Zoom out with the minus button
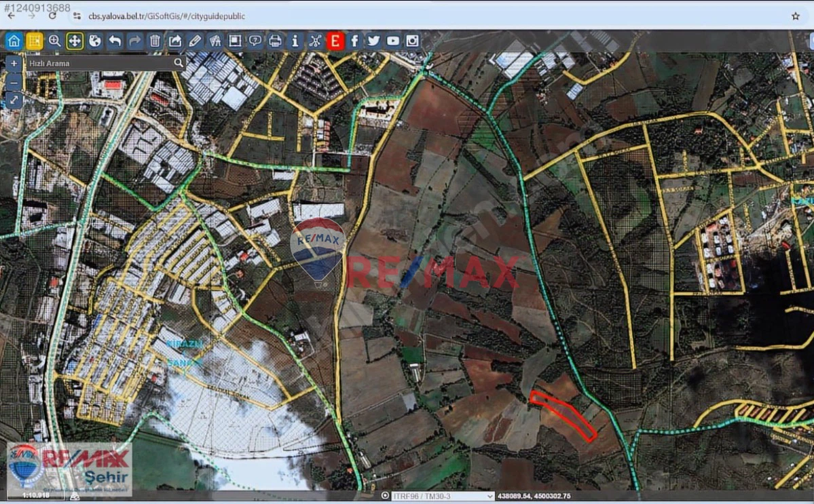 (14, 83)
